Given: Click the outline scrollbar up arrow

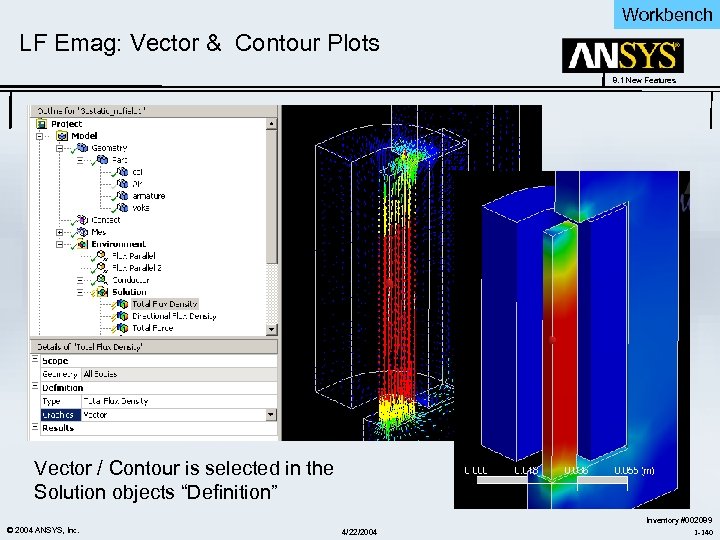Looking at the screenshot, I should pyautogui.click(x=271, y=124).
